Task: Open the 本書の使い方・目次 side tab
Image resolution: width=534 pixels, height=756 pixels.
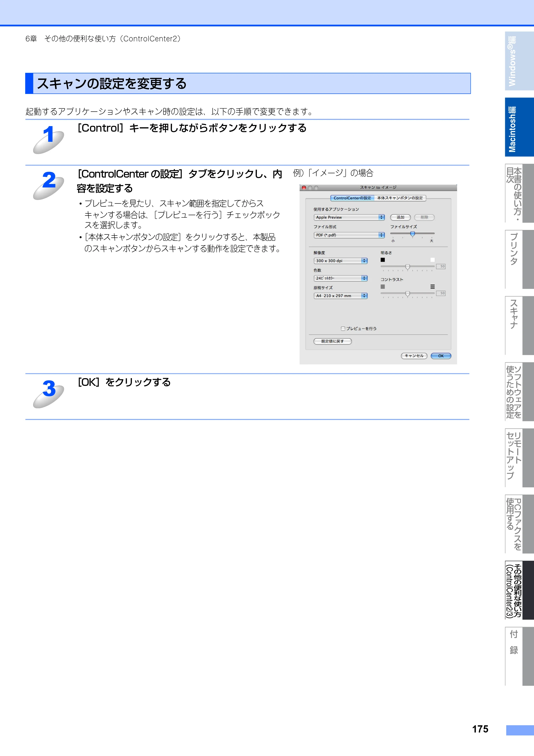Action: [519, 193]
